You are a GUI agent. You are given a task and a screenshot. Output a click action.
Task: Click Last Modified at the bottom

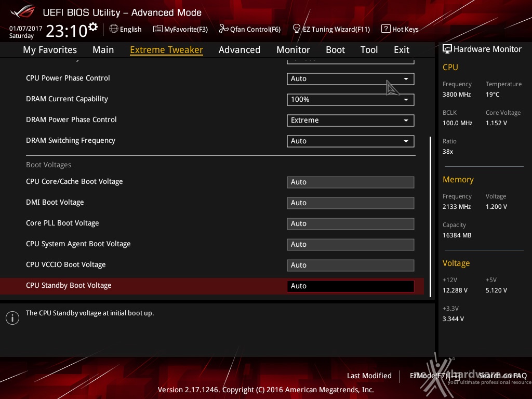[369, 376]
